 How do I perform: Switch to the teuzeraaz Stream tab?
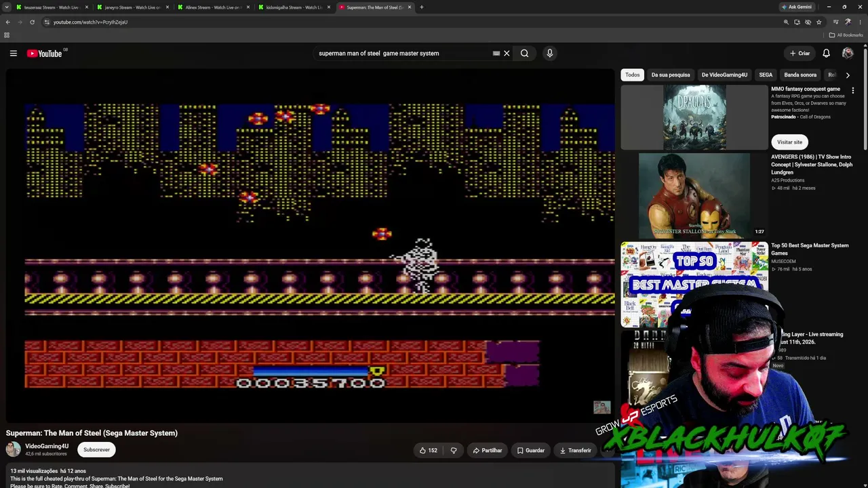click(x=51, y=7)
